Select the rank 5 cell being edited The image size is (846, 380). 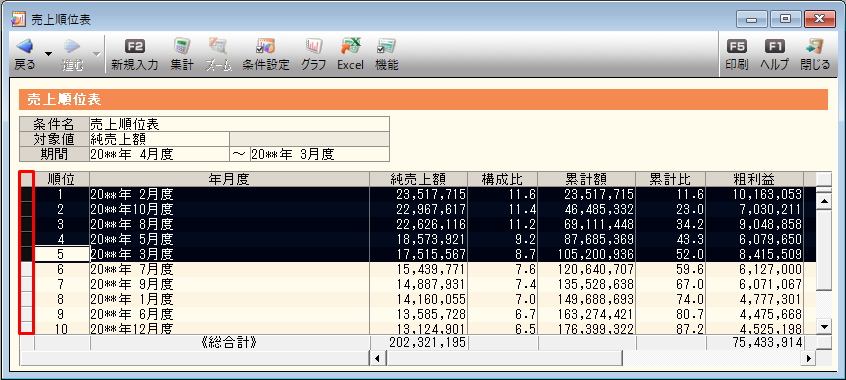(x=61, y=254)
